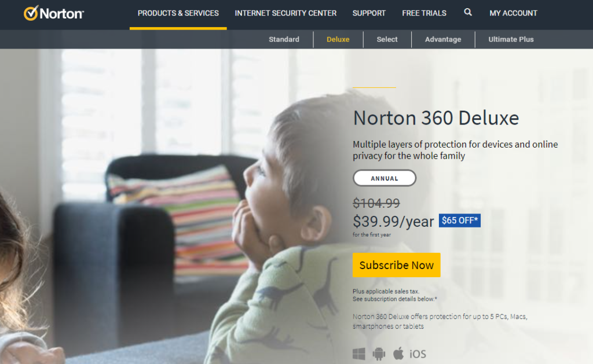This screenshot has width=593, height=364.
Task: Open Free Trials page
Action: click(x=424, y=13)
